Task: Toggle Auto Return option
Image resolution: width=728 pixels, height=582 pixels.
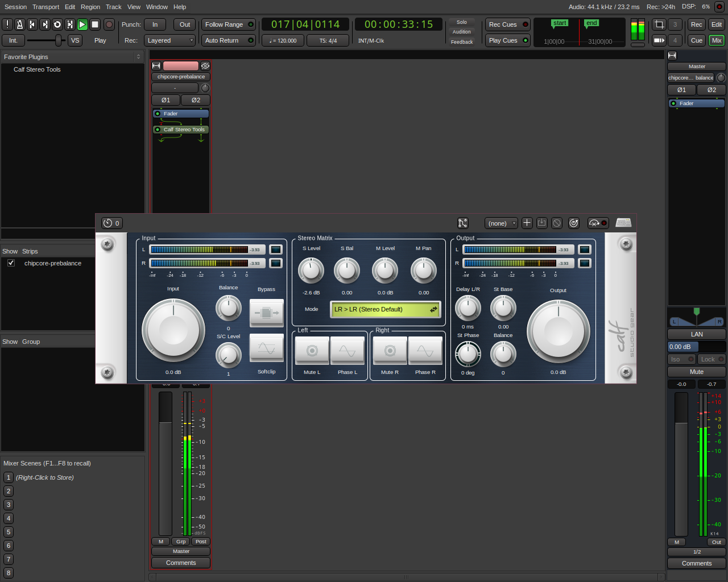Action: tap(229, 40)
